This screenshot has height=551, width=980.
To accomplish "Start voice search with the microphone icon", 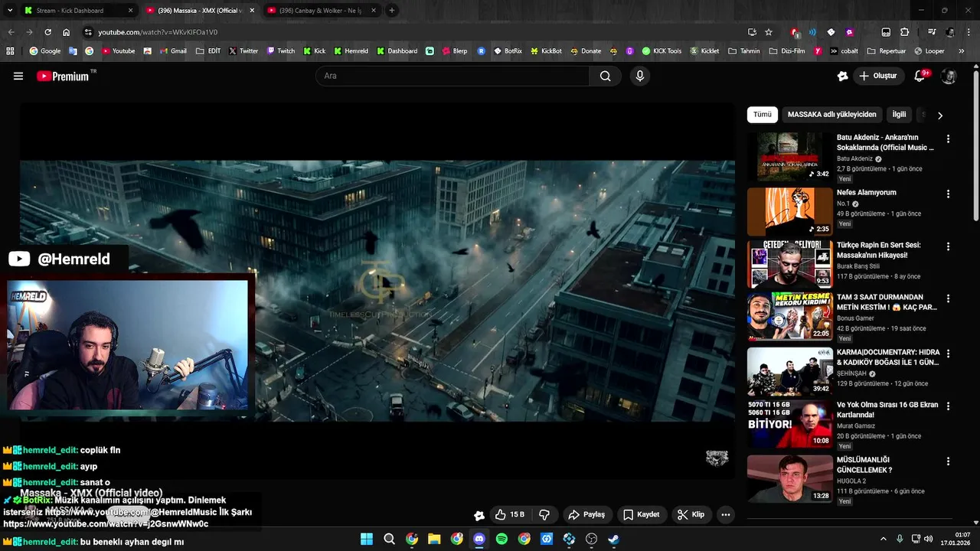I will [x=640, y=76].
